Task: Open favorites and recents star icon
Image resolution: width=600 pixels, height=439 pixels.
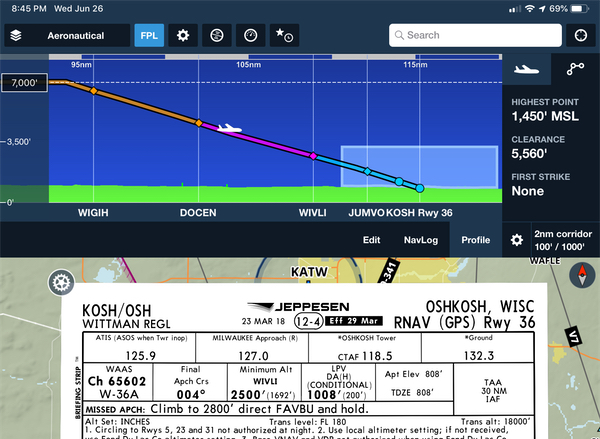Action: pos(283,35)
